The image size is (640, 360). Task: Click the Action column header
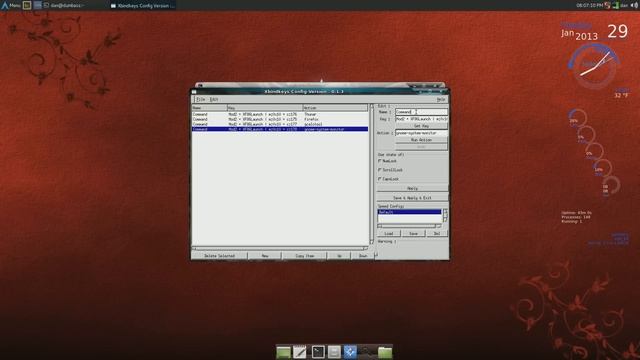335,108
